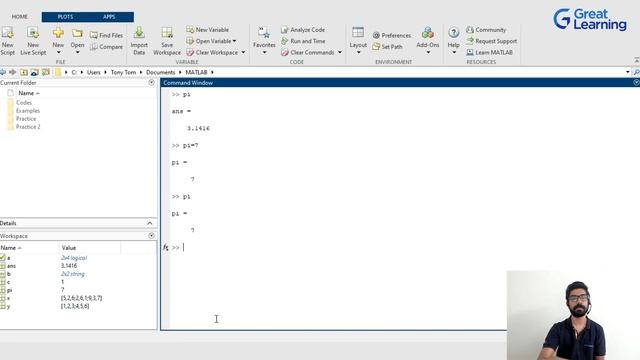Open the Open Variable dropdown
Screen dimensions: 640x360
pyautogui.click(x=211, y=41)
